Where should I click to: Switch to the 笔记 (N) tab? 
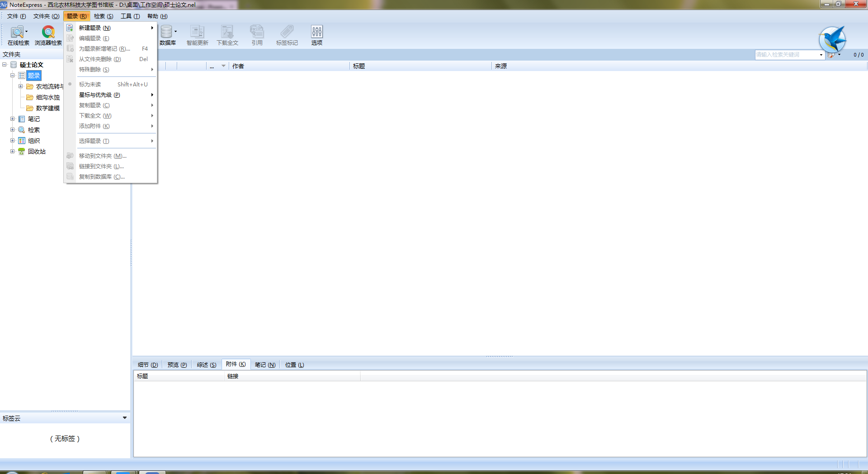coord(265,365)
